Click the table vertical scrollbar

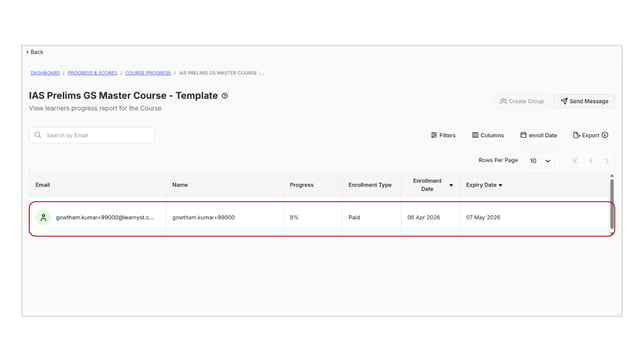(612, 204)
